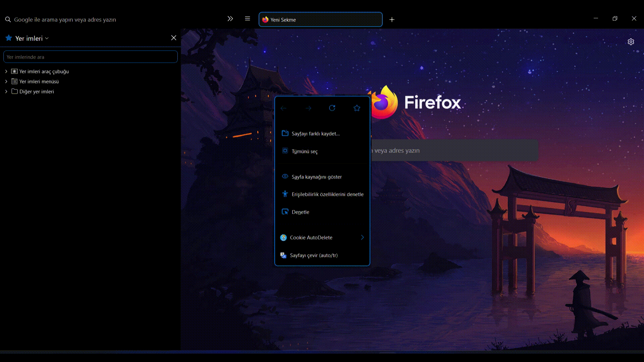Viewport: 644px width, 362px height.
Task: Open a new tab with plus button
Action: tap(392, 19)
